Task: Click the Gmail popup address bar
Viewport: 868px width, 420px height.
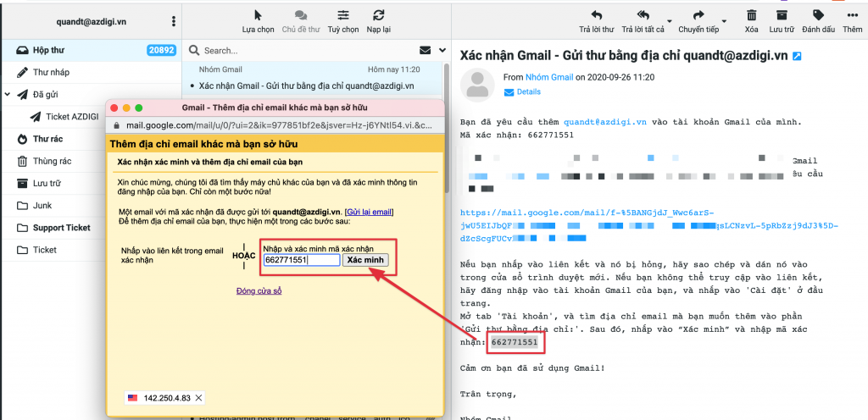Action: click(275, 125)
